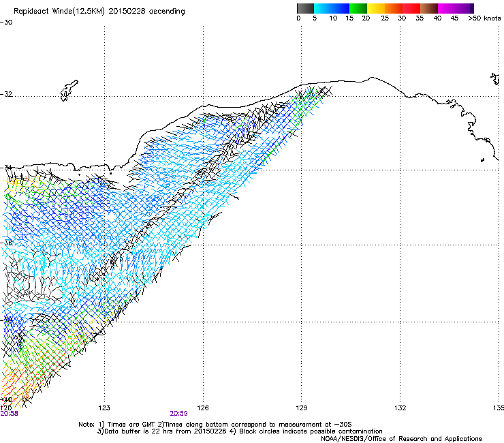The image size is (504, 443).
Task: Click the '-32' latitude label
Action: 6,94
